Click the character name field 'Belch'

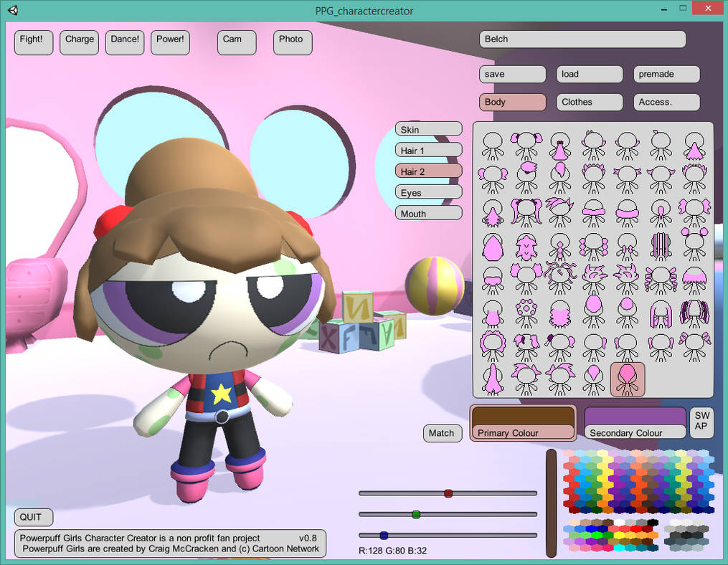[582, 39]
